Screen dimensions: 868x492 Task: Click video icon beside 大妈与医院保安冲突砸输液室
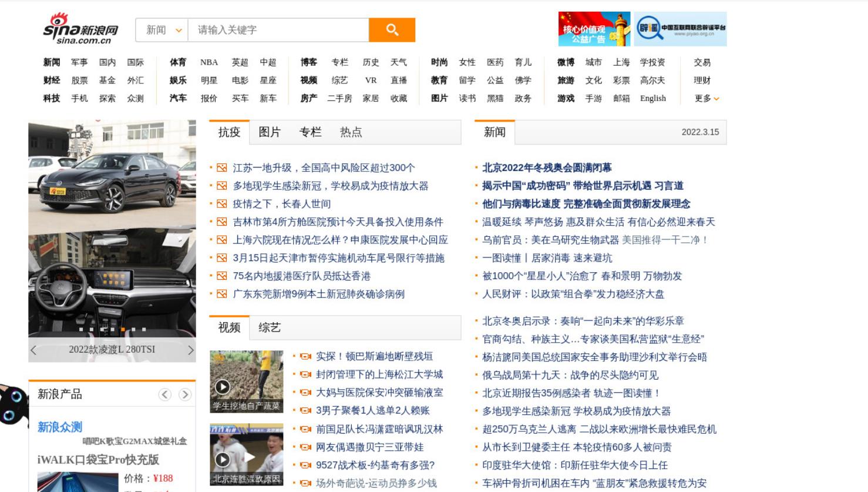305,393
